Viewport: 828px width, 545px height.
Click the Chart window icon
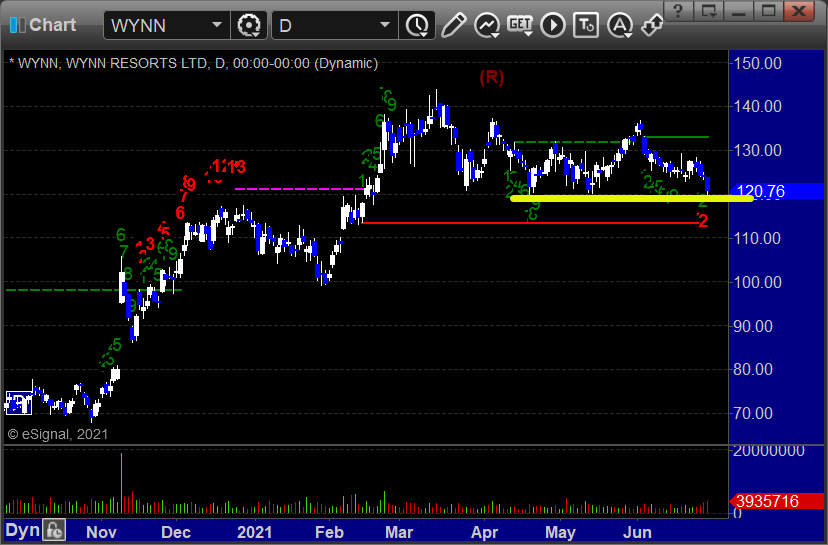point(17,25)
